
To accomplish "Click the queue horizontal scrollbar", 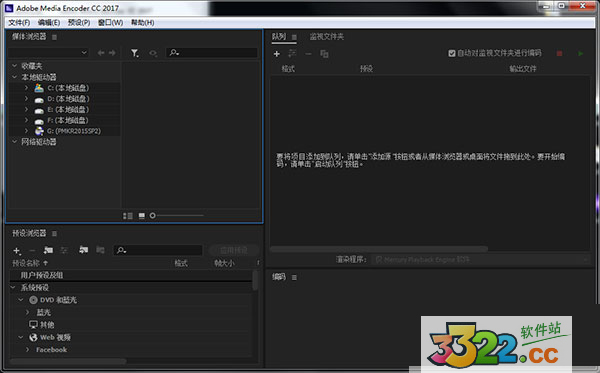I will tap(379, 249).
